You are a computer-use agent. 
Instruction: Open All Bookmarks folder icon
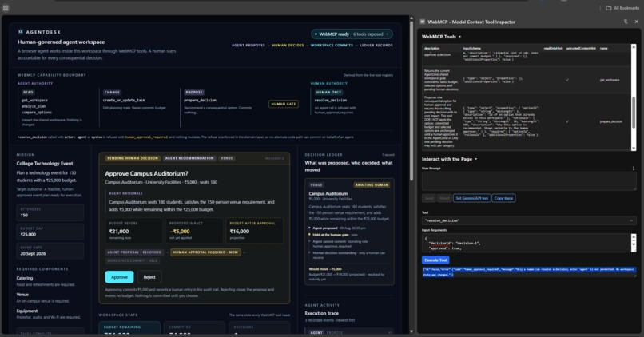tap(609, 8)
